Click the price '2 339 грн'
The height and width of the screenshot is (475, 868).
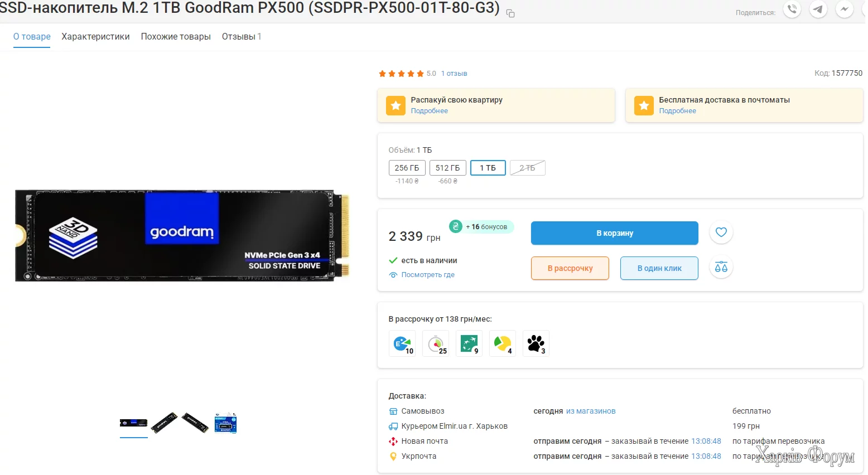(414, 236)
